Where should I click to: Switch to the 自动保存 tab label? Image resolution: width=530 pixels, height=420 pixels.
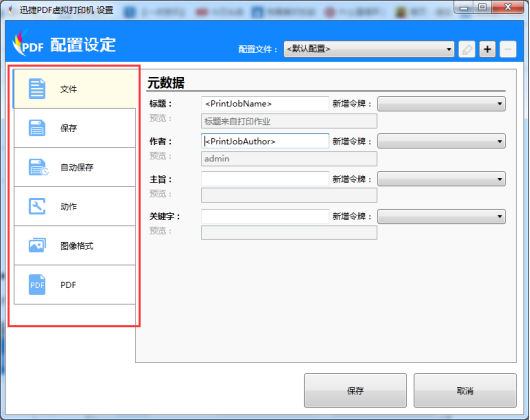pyautogui.click(x=77, y=167)
